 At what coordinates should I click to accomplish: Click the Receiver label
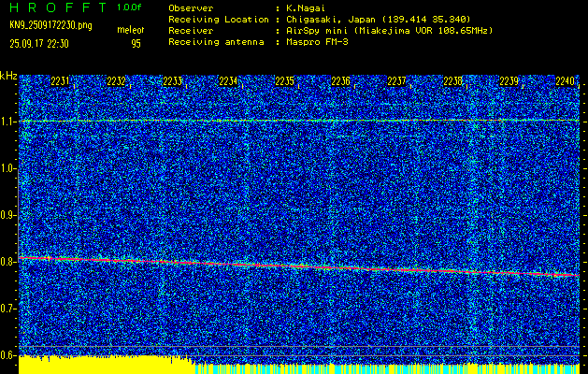(x=191, y=31)
